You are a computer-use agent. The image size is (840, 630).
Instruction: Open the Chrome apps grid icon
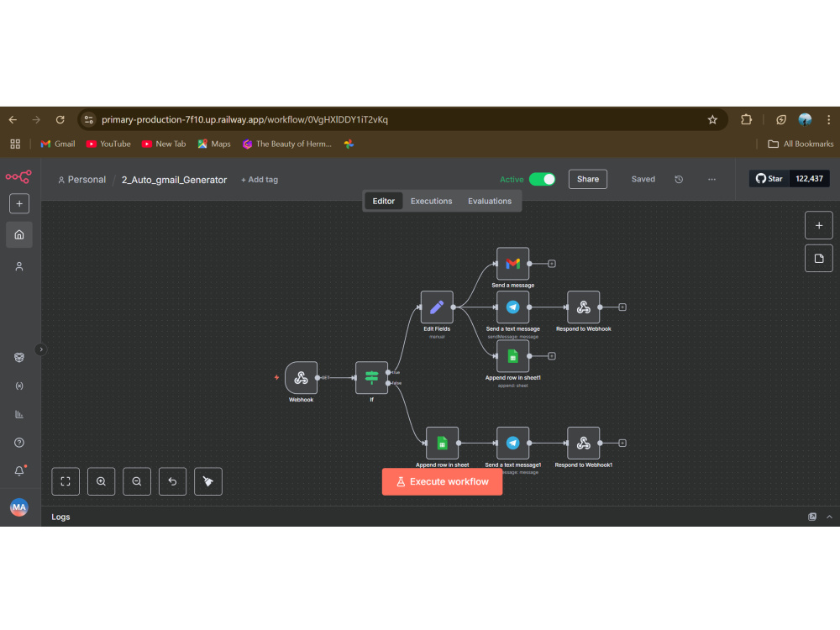(x=15, y=144)
